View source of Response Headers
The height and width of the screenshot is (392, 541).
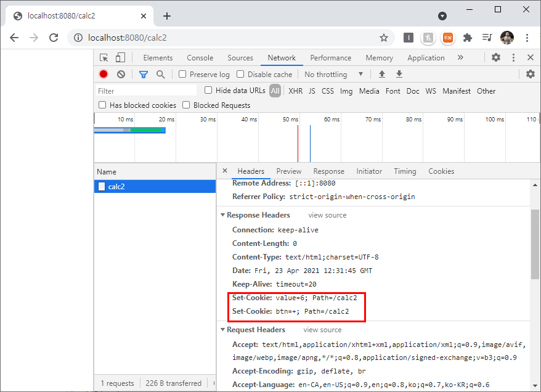click(327, 215)
